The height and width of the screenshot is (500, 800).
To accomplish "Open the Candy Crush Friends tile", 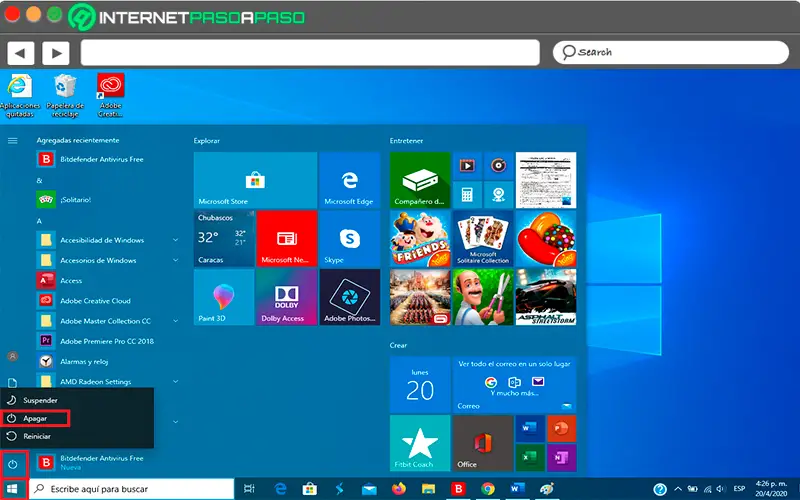I will point(420,239).
